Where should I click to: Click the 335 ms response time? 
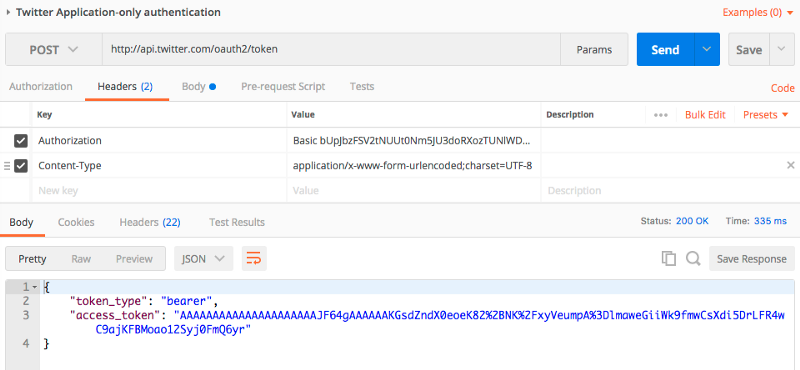coord(770,221)
